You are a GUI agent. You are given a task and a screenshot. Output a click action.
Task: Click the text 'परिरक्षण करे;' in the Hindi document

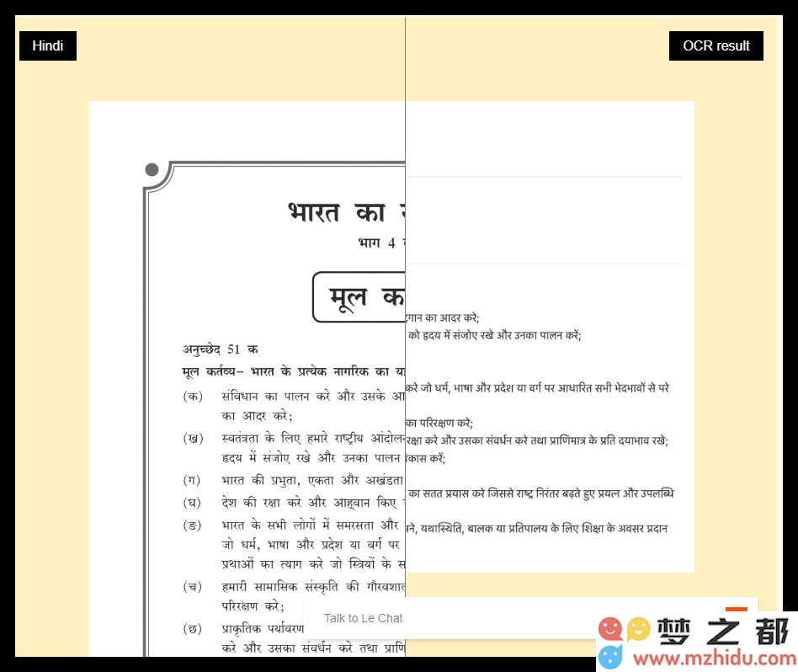pos(253,606)
